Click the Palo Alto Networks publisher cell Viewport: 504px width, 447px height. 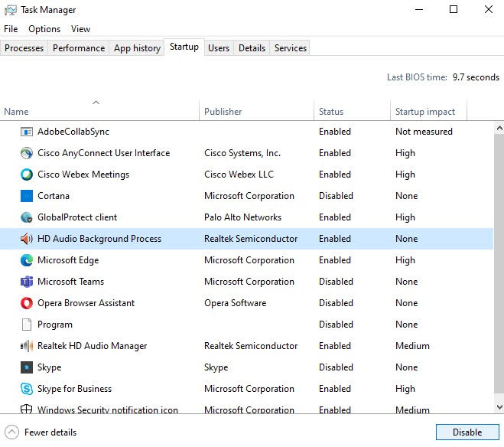click(x=242, y=217)
